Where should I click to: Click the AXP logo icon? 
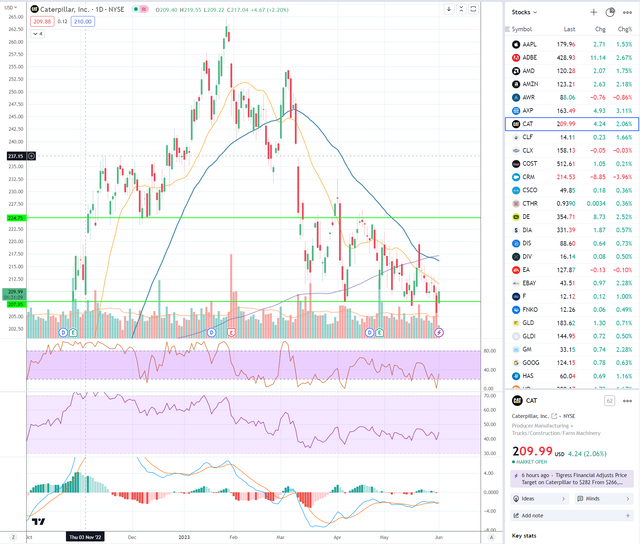pos(516,111)
